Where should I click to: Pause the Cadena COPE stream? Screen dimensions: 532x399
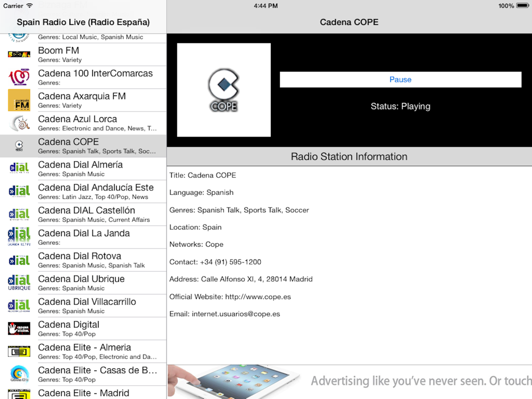(x=401, y=79)
